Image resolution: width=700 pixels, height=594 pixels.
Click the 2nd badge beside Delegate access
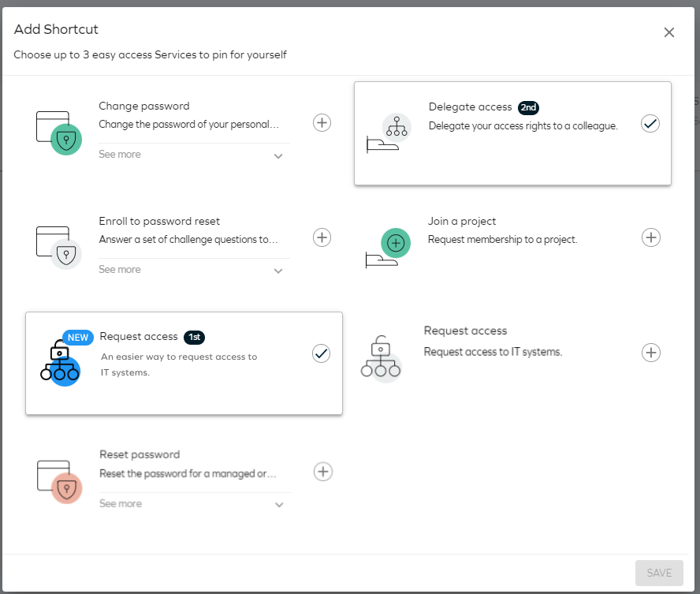pos(528,107)
